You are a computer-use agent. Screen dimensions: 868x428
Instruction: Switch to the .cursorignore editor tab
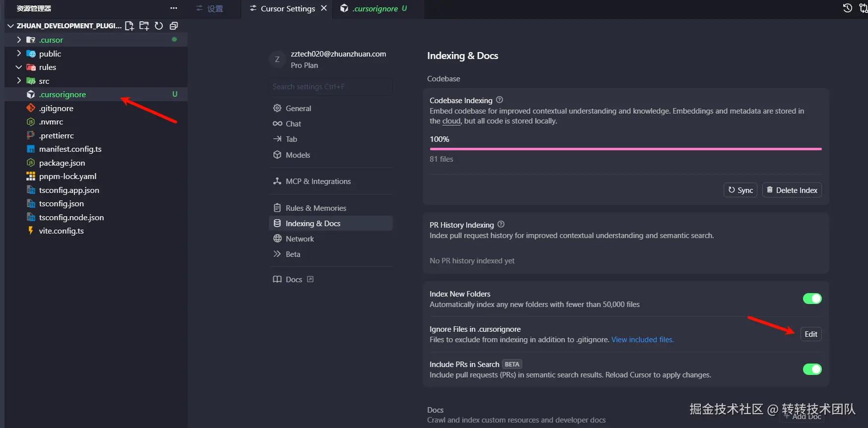375,9
